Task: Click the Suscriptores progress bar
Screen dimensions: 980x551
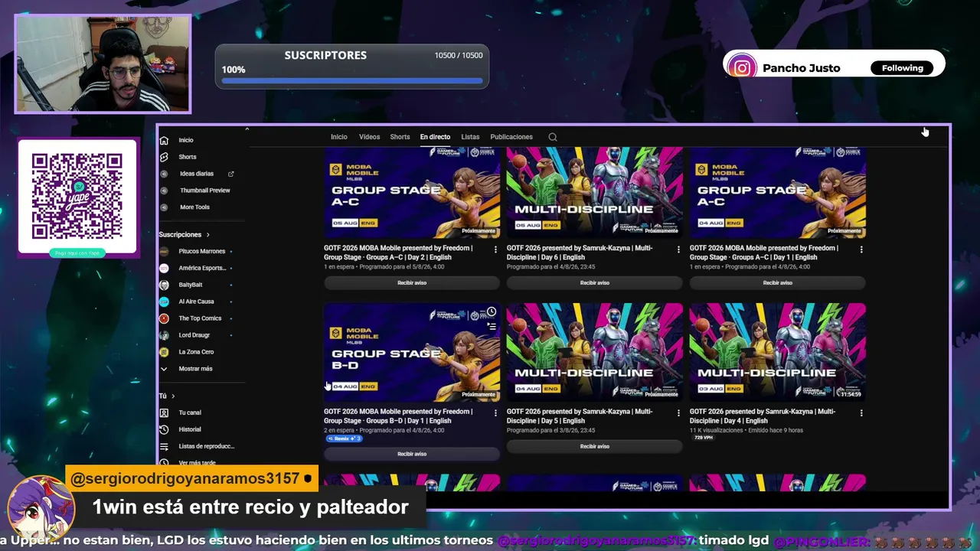Action: (353, 80)
